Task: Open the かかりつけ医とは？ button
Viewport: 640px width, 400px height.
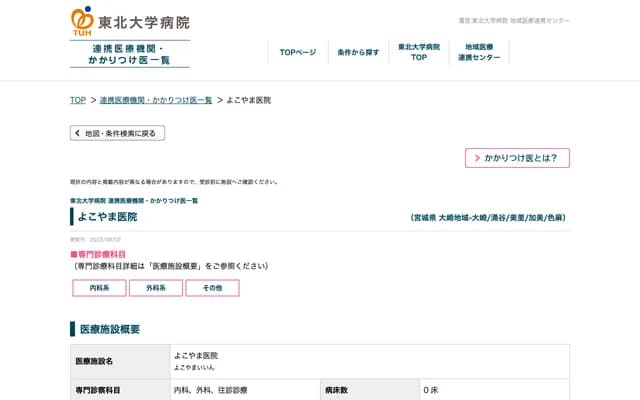Action: click(x=518, y=158)
